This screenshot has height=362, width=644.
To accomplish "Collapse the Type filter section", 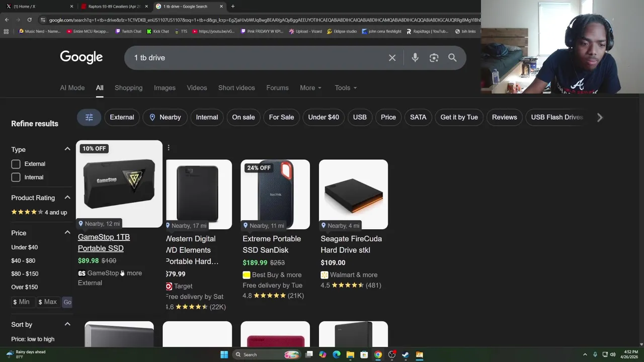I will coord(67,149).
